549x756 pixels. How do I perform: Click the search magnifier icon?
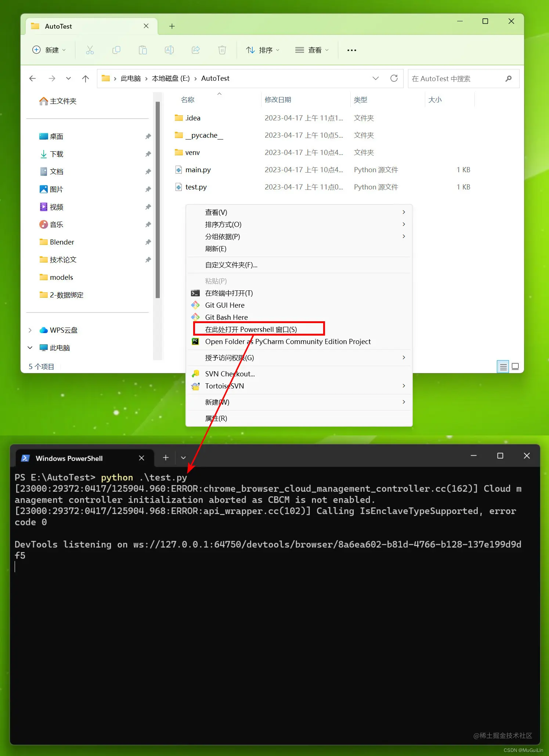[509, 78]
